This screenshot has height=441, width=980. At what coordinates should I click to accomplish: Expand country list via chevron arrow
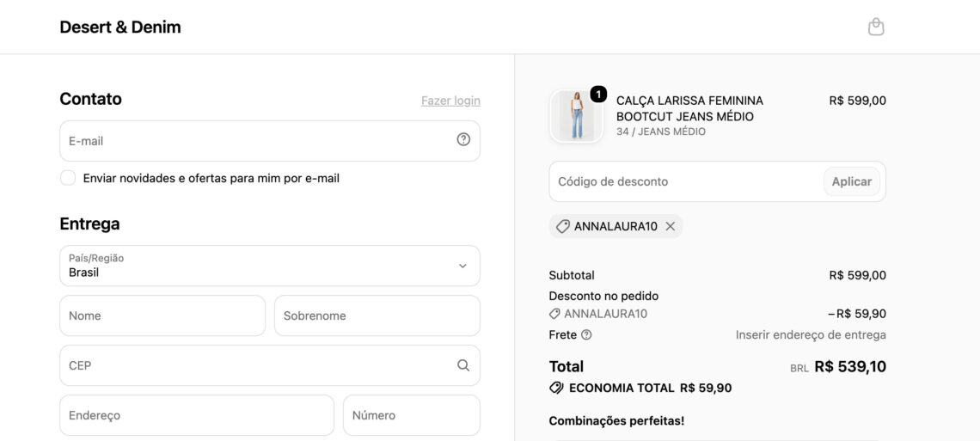462,266
